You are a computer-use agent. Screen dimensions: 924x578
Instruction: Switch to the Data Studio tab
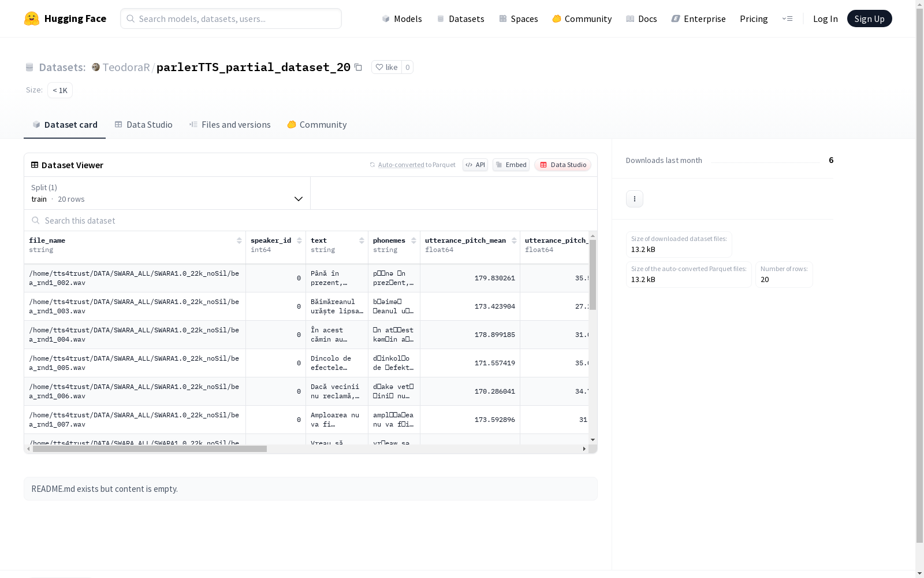coord(143,125)
